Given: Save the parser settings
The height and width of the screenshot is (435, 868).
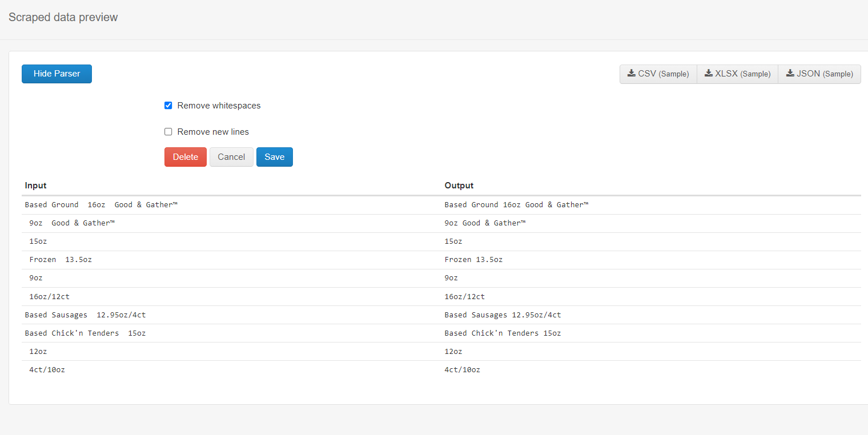Looking at the screenshot, I should 274,157.
